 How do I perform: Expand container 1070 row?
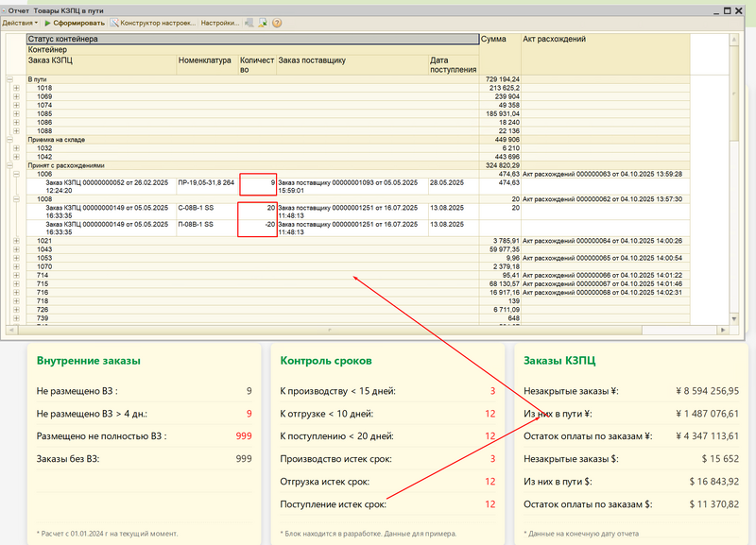pyautogui.click(x=16, y=267)
